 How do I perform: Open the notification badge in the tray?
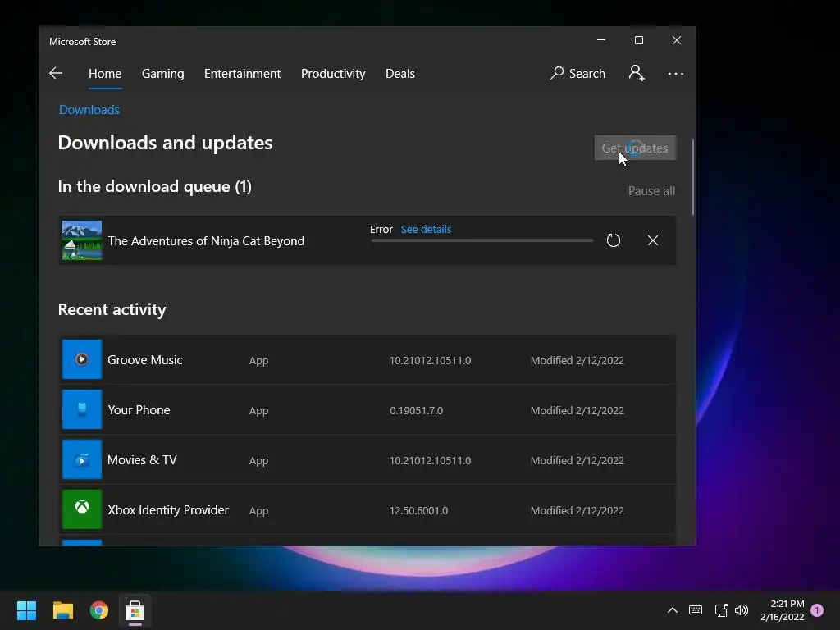click(817, 610)
